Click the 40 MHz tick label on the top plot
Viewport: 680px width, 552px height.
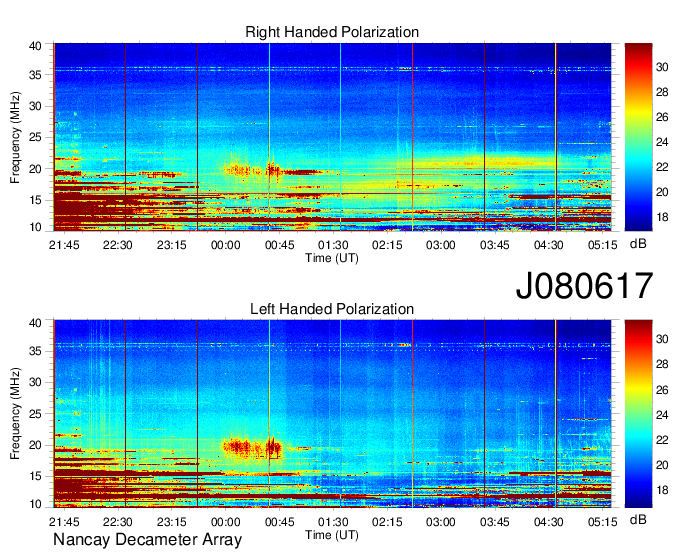[35, 46]
